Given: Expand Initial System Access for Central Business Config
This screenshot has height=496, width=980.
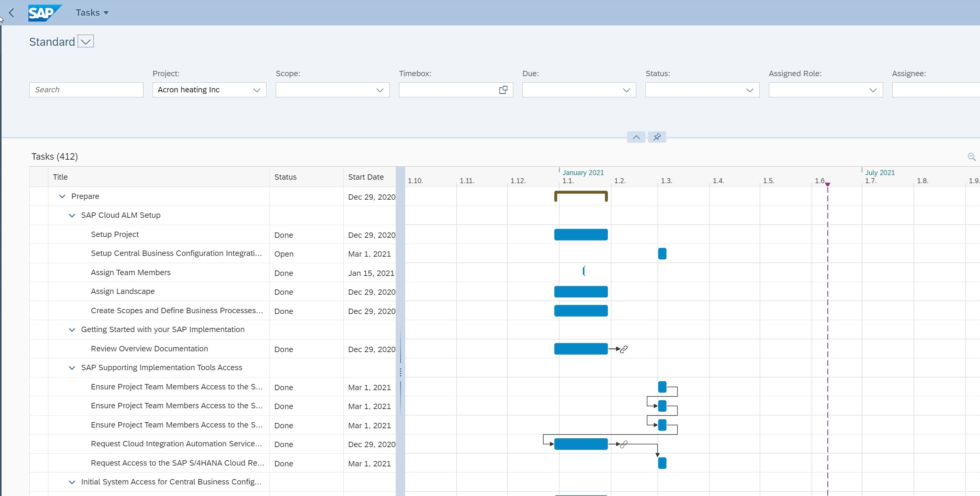Looking at the screenshot, I should 72,482.
